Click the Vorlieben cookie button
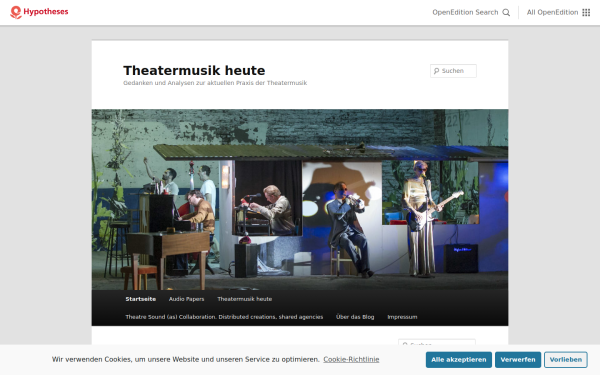 coord(566,360)
